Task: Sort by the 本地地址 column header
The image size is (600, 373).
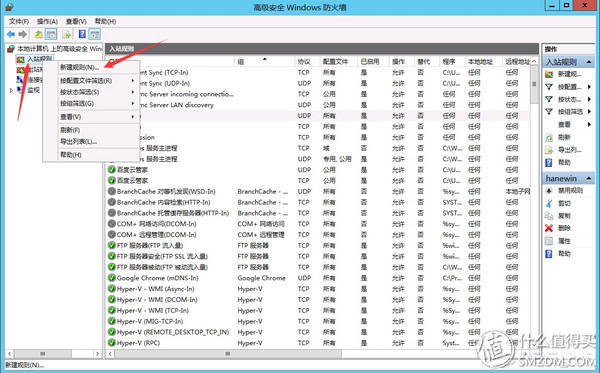Action: coord(483,62)
